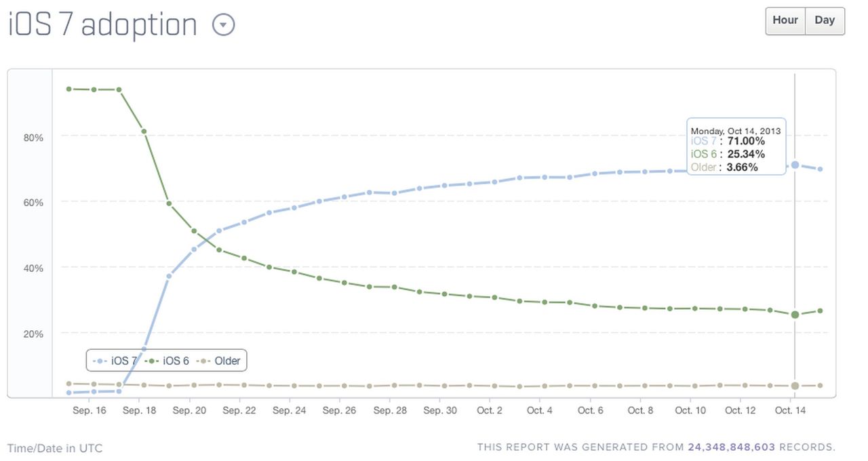Click the highlighted Older point on Oct. 14
This screenshot has width=868, height=461.
pyautogui.click(x=795, y=386)
